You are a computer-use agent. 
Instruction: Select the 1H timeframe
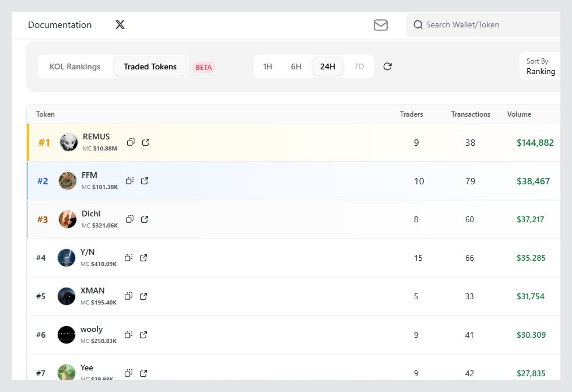268,66
